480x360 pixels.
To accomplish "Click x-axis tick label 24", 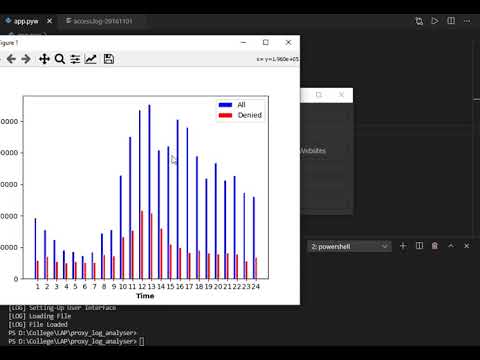I will 256,287.
